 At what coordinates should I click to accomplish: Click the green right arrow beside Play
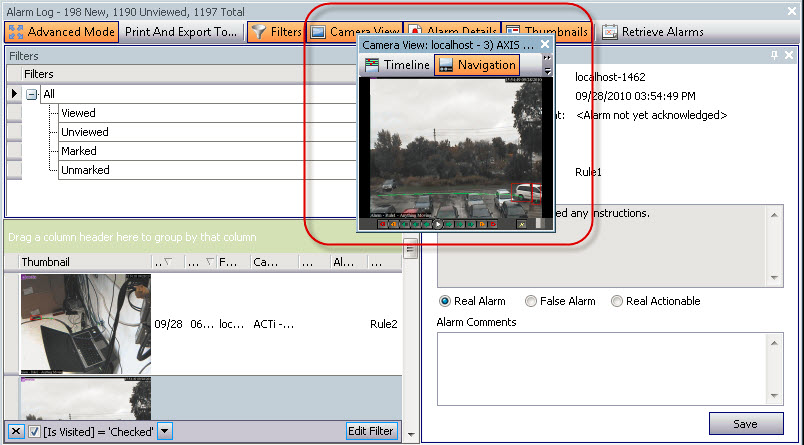coord(449,224)
